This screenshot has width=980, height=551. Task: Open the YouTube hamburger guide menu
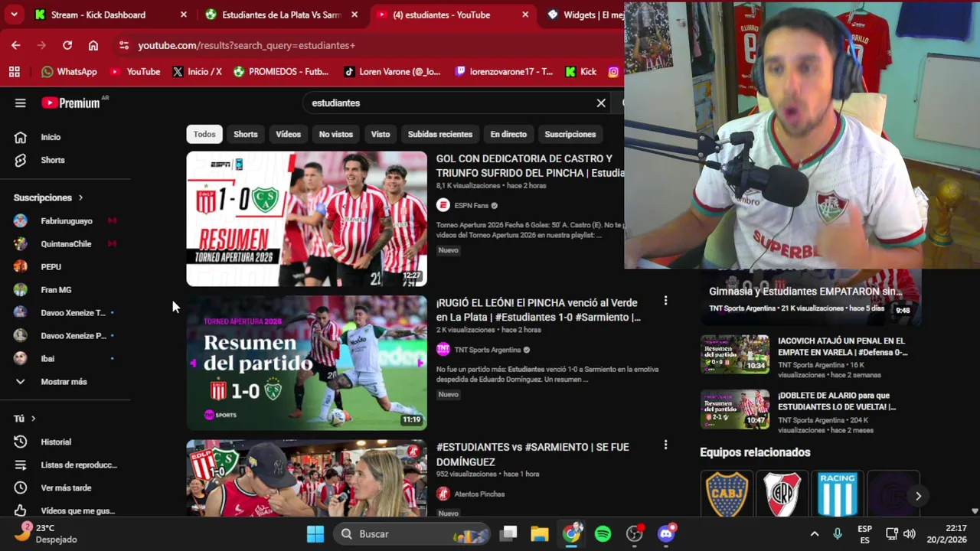[21, 103]
